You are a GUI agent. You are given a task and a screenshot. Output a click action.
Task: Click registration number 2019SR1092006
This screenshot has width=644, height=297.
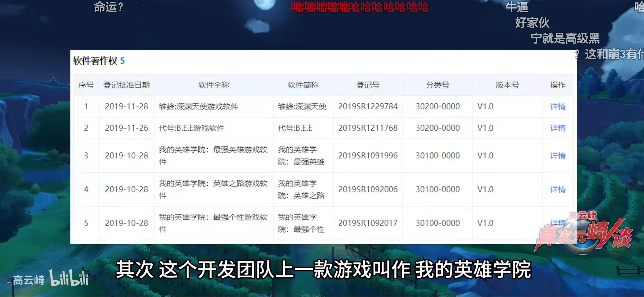368,189
